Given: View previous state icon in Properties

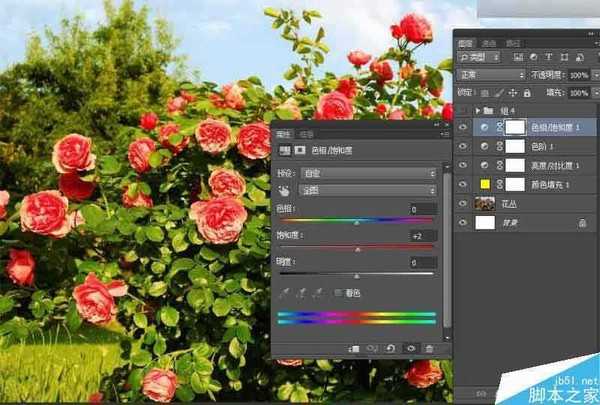Looking at the screenshot, I should tap(372, 348).
